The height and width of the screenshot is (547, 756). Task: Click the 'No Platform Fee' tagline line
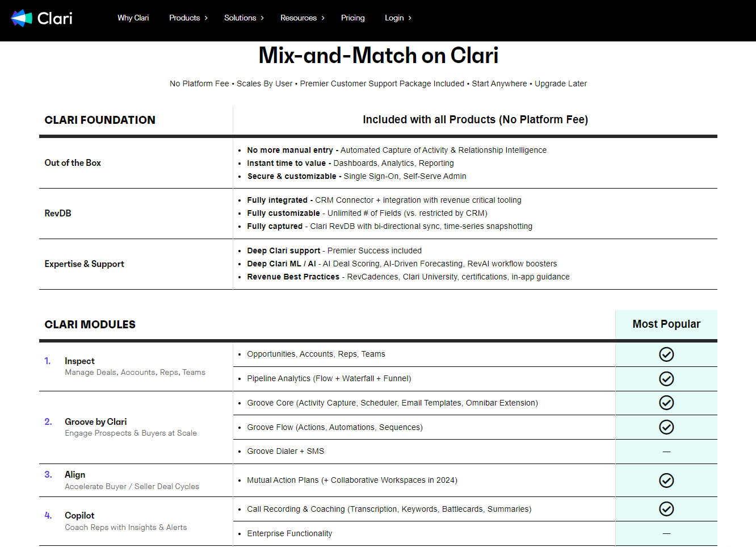tap(378, 83)
